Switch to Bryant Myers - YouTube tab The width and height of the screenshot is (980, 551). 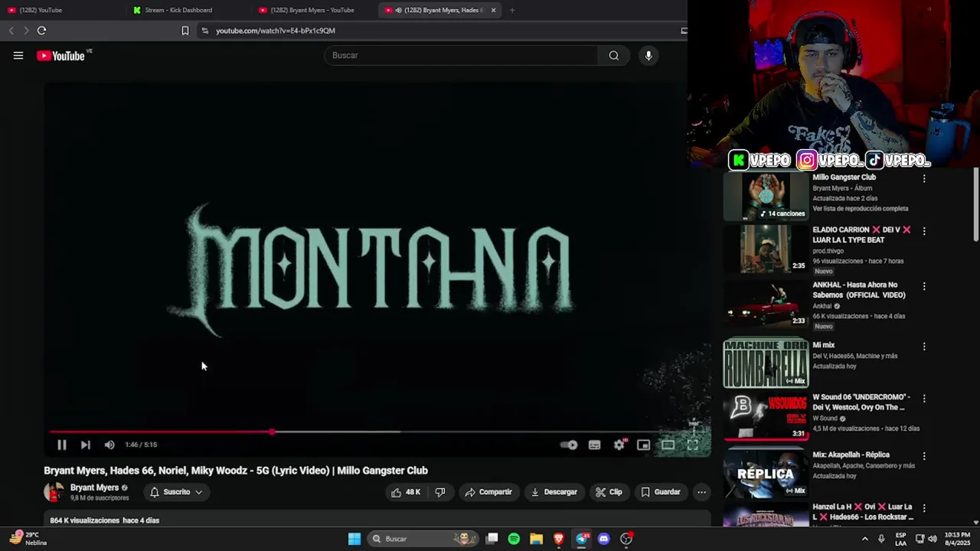point(314,10)
